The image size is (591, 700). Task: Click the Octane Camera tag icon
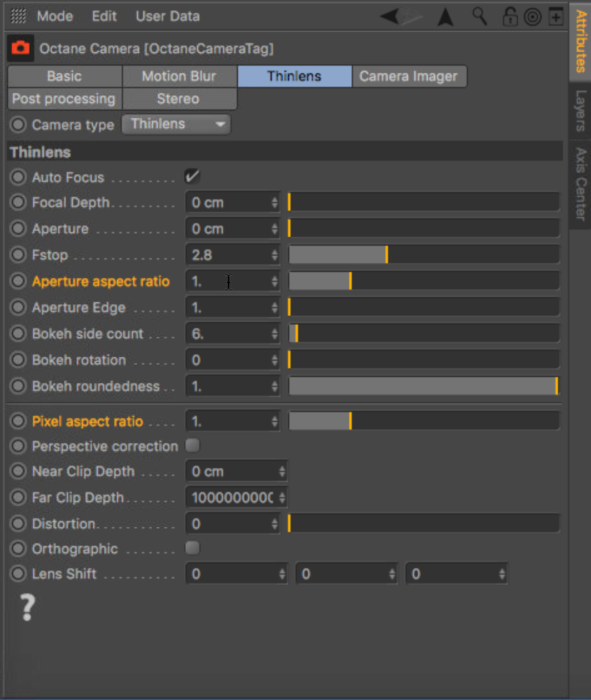click(20, 48)
